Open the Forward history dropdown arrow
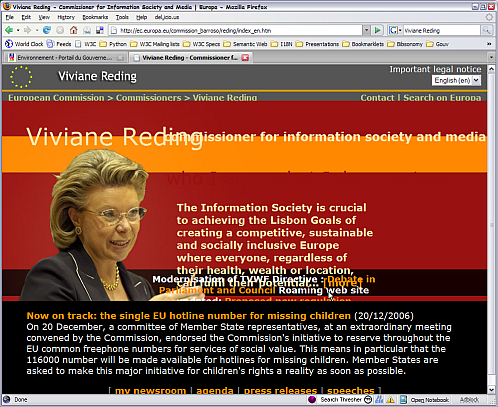Image resolution: width=498 pixels, height=407 pixels. point(37,30)
